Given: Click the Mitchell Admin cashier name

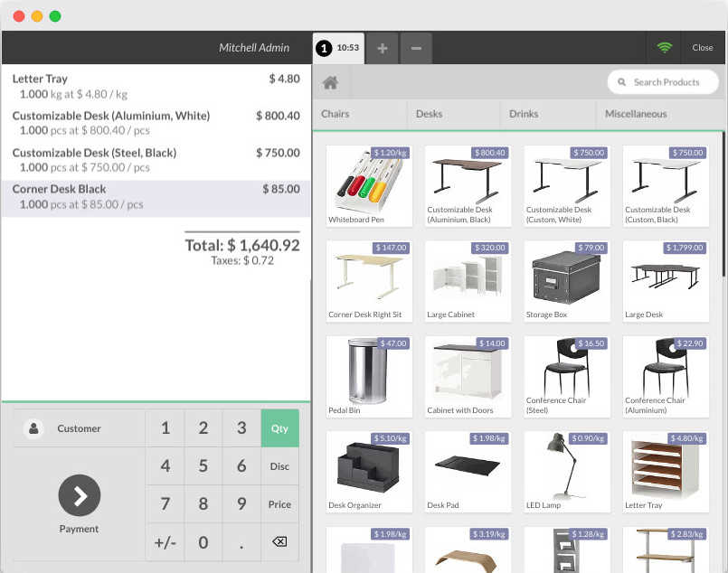Looking at the screenshot, I should [x=254, y=48].
